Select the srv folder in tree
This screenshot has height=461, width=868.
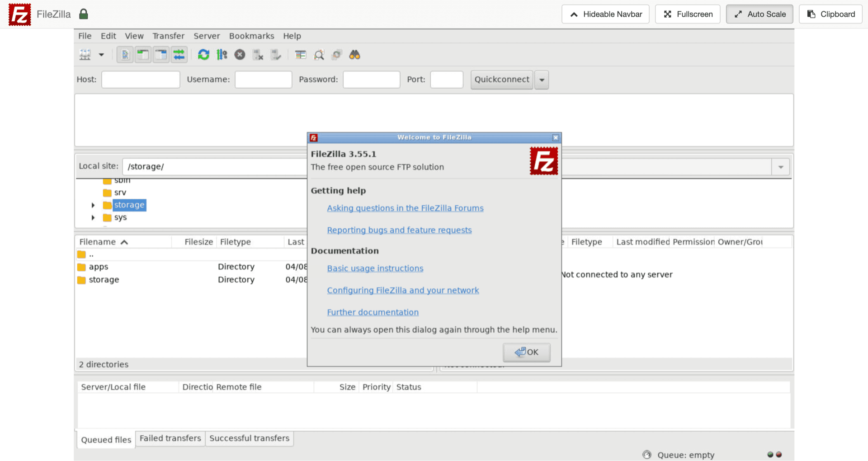[x=120, y=193]
